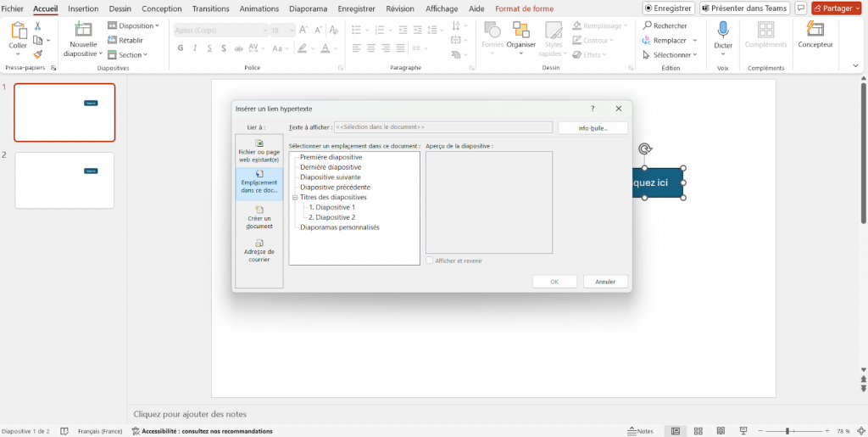Click the Dicter microphone icon

pos(723,30)
